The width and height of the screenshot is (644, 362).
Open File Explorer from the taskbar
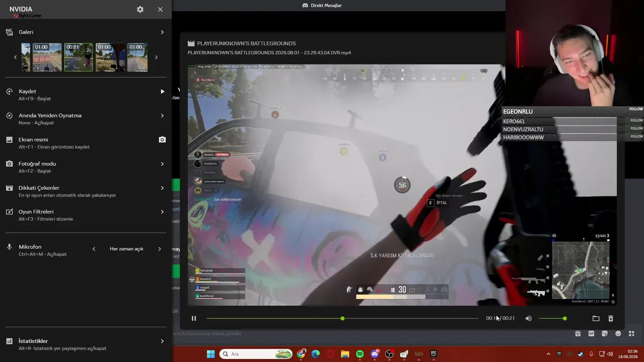pyautogui.click(x=345, y=354)
